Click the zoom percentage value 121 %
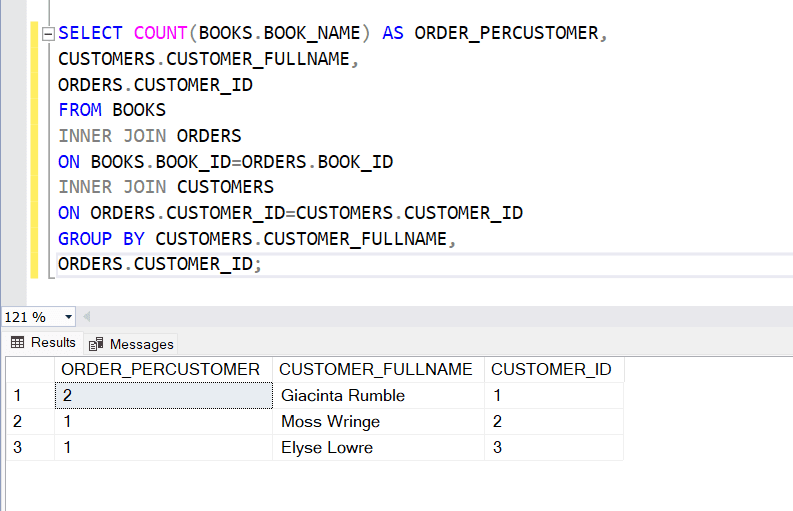This screenshot has width=793, height=511. [25, 317]
